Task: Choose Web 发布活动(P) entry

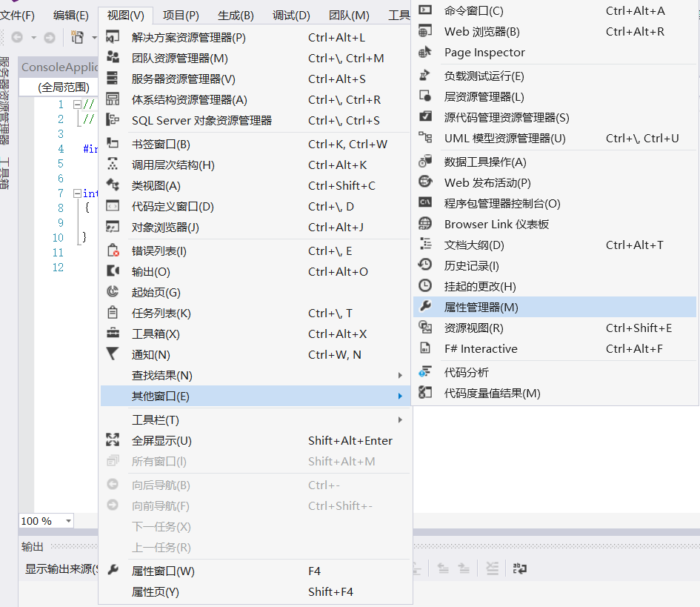Action: (x=555, y=182)
